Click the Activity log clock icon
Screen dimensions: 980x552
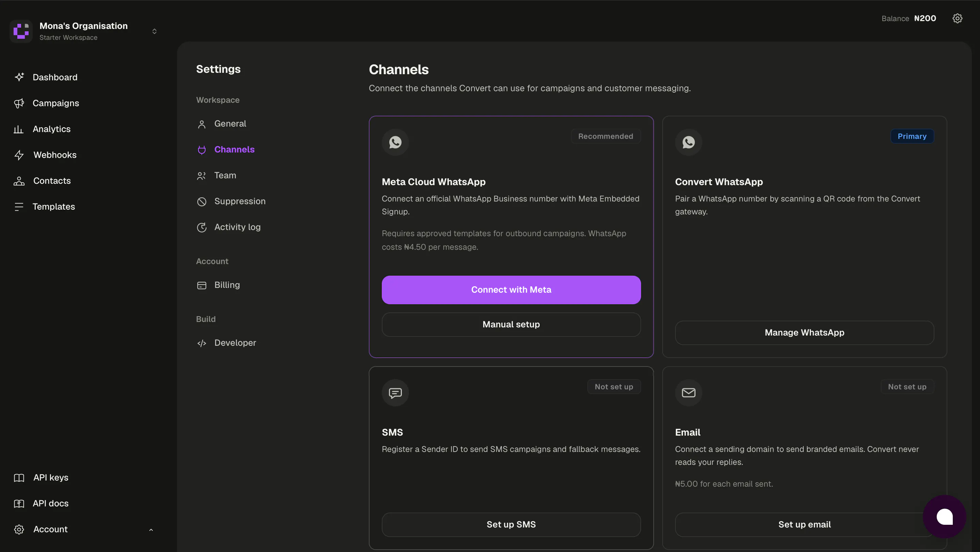[x=202, y=227]
